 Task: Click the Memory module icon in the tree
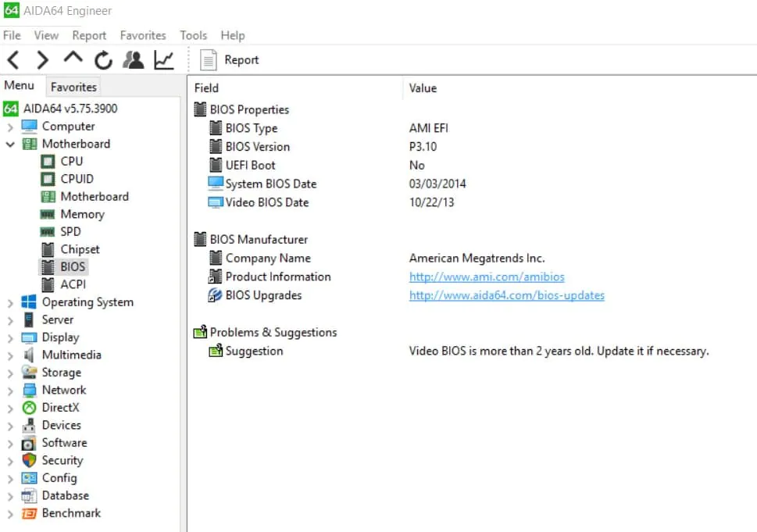[x=48, y=214]
